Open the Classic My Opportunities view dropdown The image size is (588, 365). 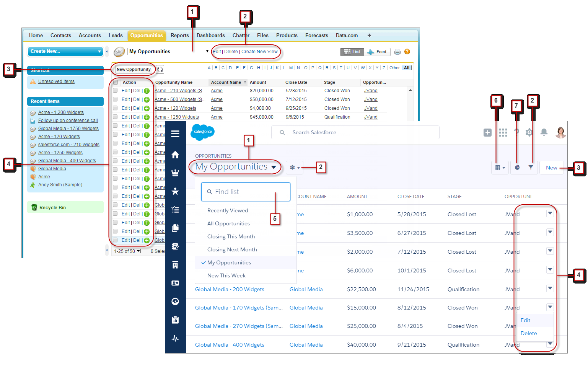pos(169,51)
